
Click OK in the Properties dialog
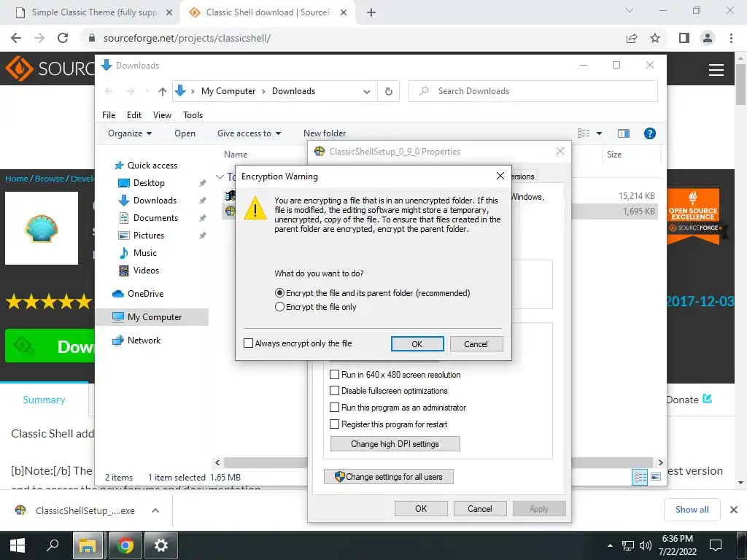pos(421,508)
